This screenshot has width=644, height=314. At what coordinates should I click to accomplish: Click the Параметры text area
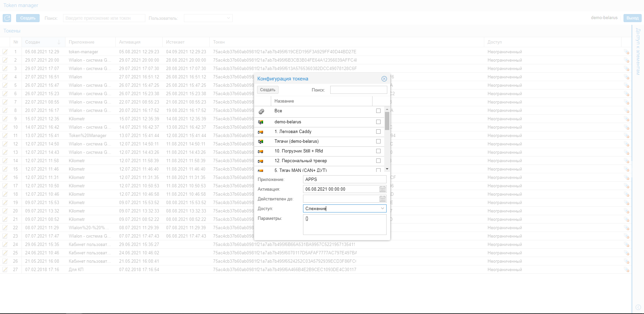tap(344, 225)
